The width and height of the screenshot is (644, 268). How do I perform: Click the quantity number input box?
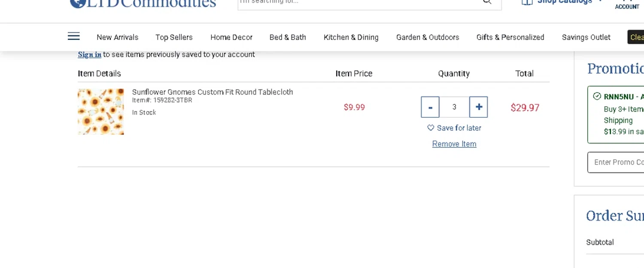click(x=454, y=107)
